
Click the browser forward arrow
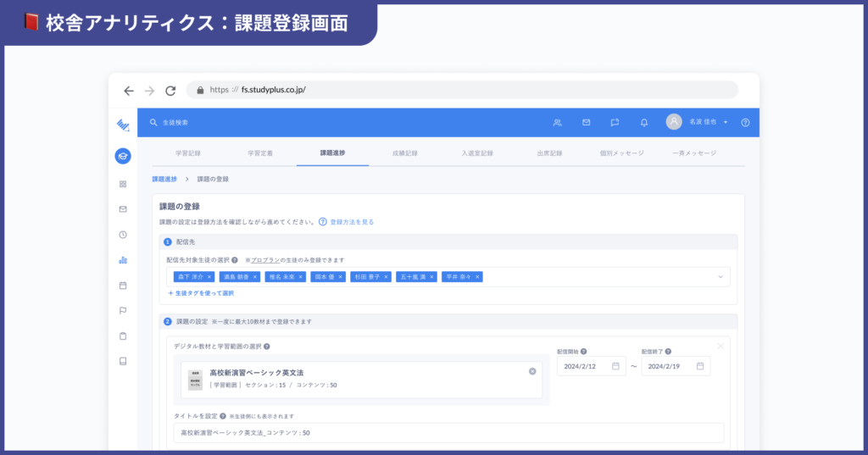click(149, 91)
